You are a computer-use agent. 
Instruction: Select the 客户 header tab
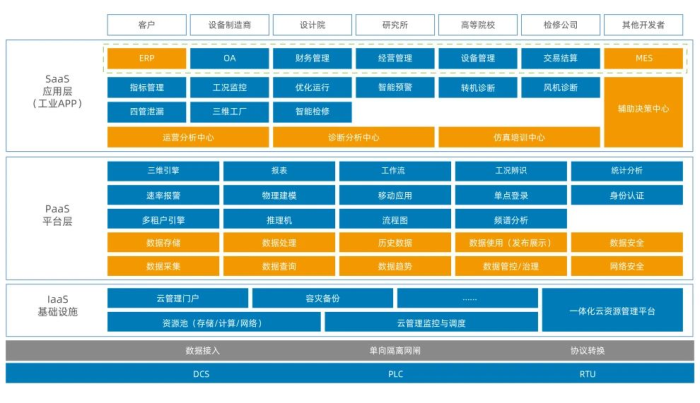147,25
